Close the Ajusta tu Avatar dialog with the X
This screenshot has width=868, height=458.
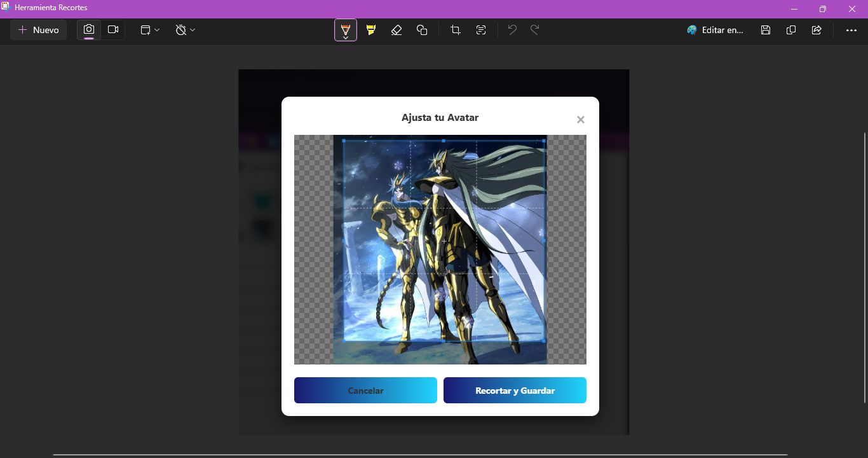[580, 120]
